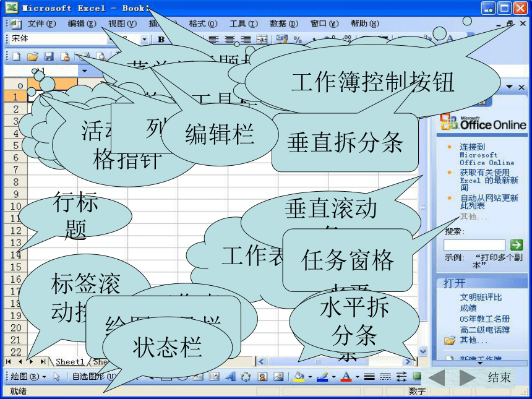This screenshot has width=532, height=399.
Task: Click the Permission icon beside Save
Action: click(66, 56)
